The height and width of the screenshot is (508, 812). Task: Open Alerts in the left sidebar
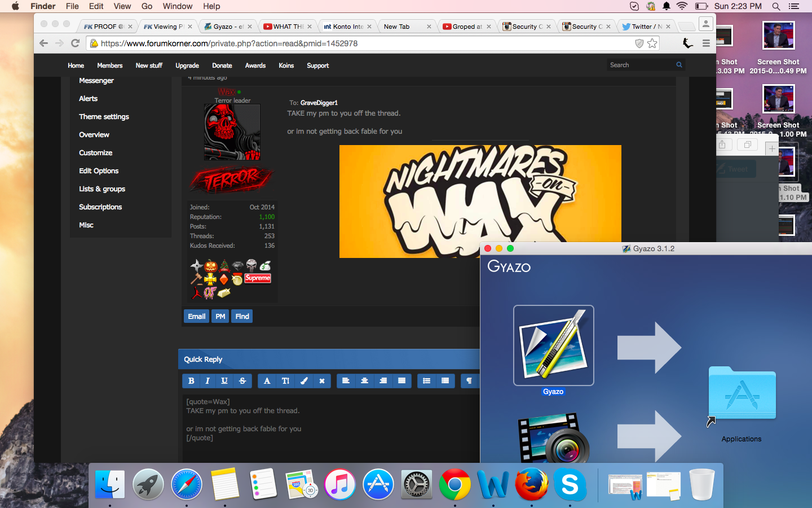(89, 99)
